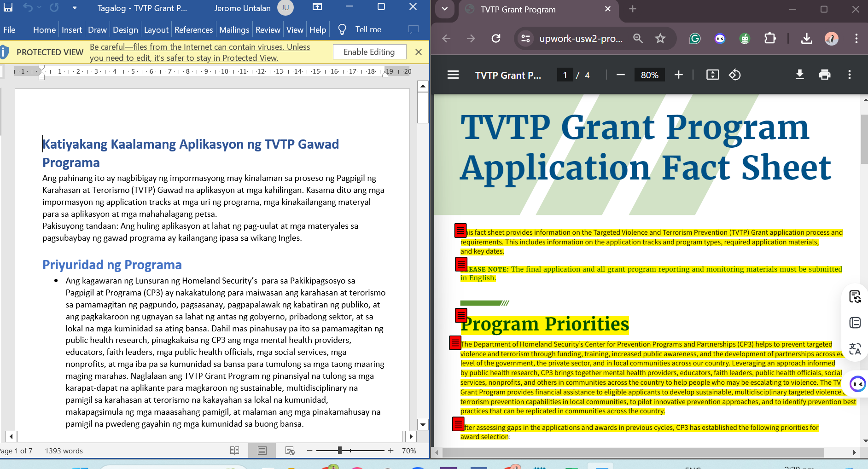Open the PDF viewer more actions menu
The height and width of the screenshot is (469, 868).
(x=850, y=75)
